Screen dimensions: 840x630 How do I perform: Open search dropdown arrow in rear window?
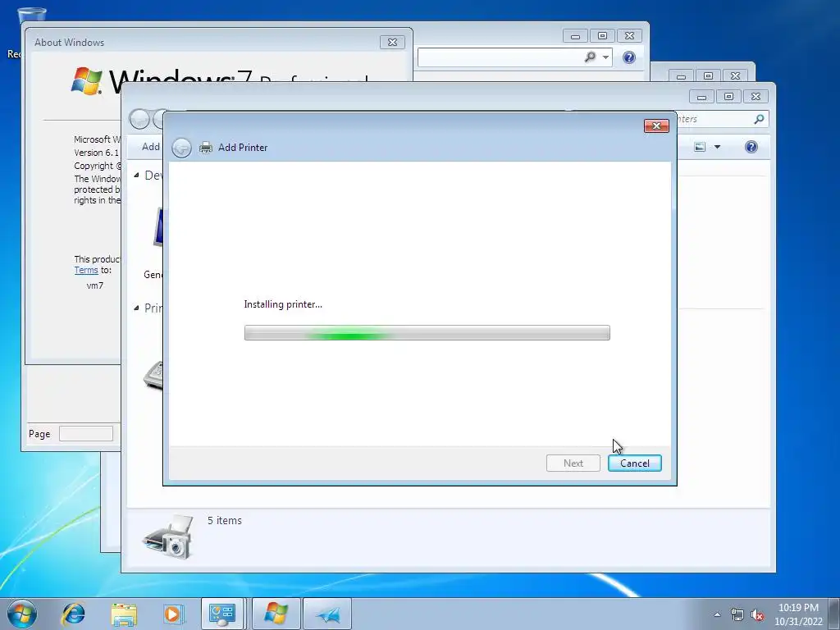pos(605,57)
